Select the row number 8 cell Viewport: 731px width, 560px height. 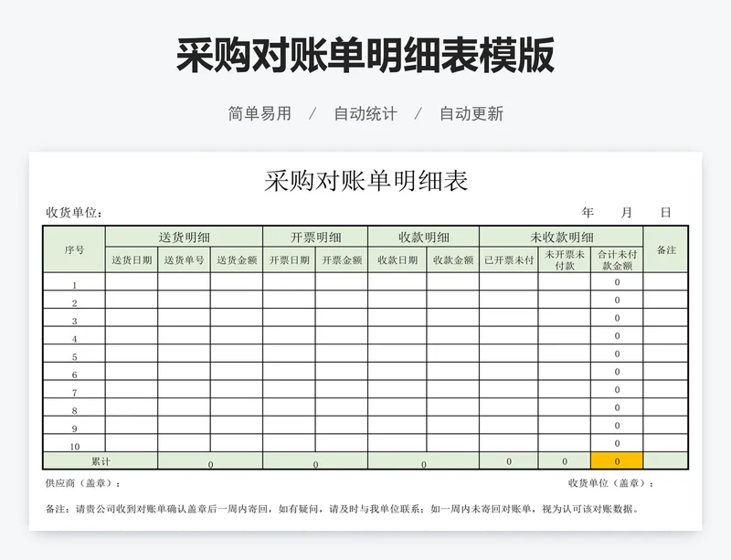coord(74,407)
